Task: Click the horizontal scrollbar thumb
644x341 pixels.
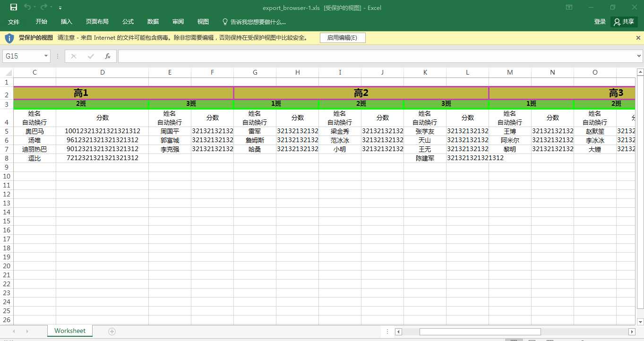Action: point(480,332)
